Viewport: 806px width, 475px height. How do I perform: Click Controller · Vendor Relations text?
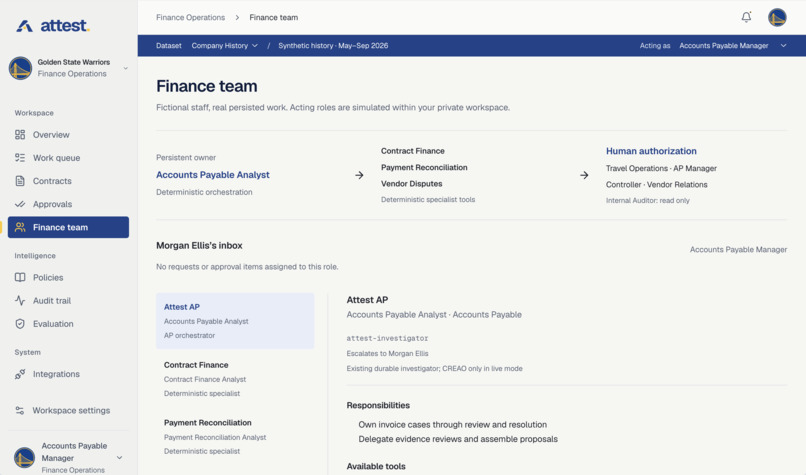tap(656, 185)
